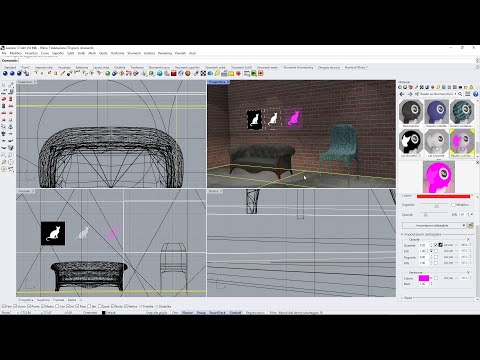Screen dimensions: 480x360
Task: Click the yellow light bulb toolbar icon
Action: [217, 73]
